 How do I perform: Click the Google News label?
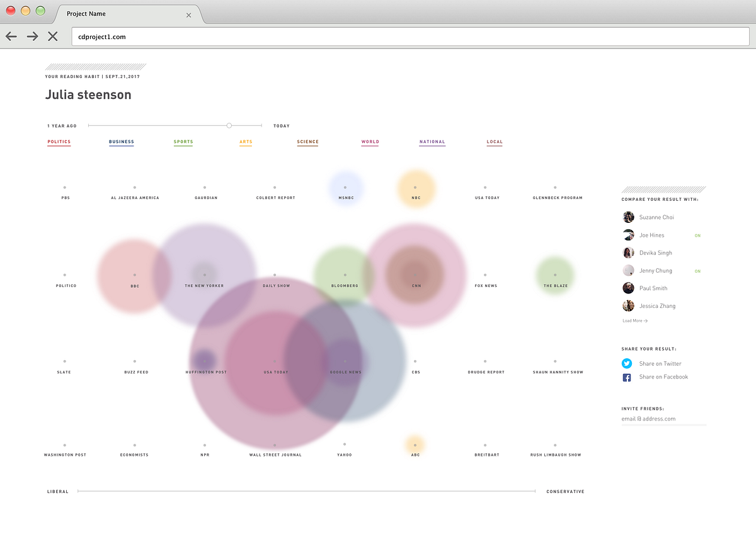[x=346, y=372]
